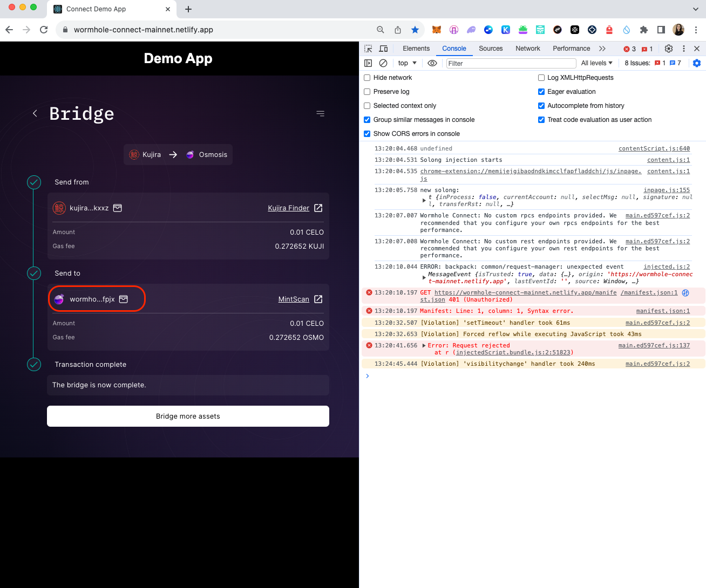Screen dimensions: 706x588
Task: Switch to the Network tab in DevTools
Action: pos(527,49)
